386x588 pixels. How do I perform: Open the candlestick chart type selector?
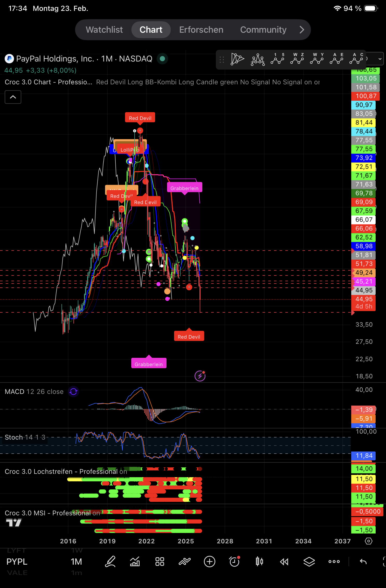pyautogui.click(x=259, y=562)
